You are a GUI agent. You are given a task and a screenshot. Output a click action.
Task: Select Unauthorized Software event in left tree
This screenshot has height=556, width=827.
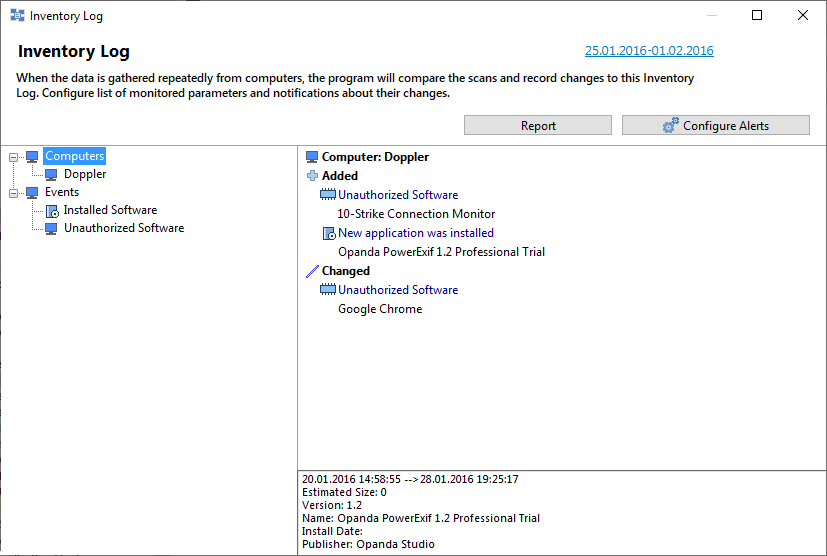click(x=124, y=229)
